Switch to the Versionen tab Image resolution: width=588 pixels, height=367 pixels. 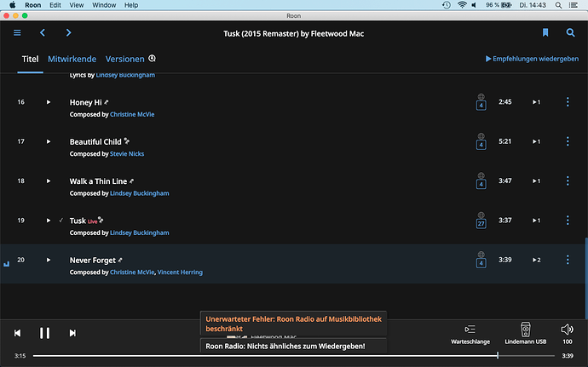(x=125, y=59)
